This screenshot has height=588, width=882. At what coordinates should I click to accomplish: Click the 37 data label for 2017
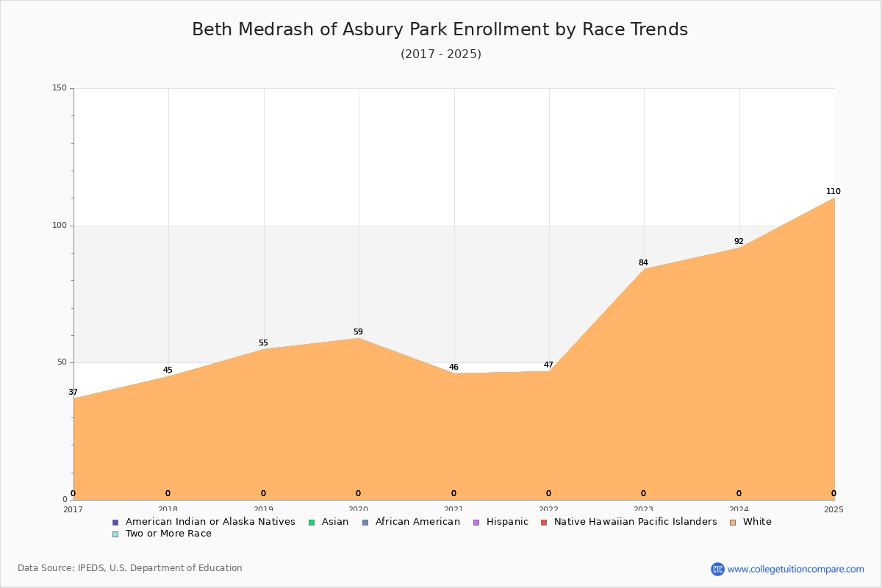[73, 392]
